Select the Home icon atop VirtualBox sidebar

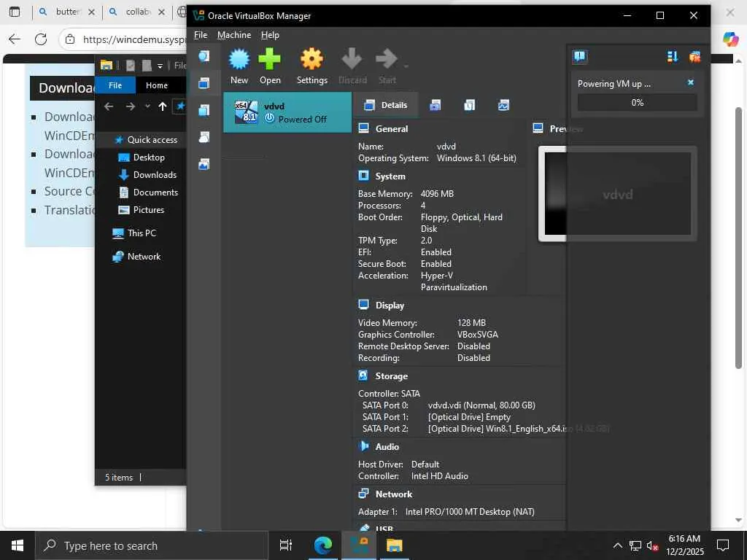(204, 56)
